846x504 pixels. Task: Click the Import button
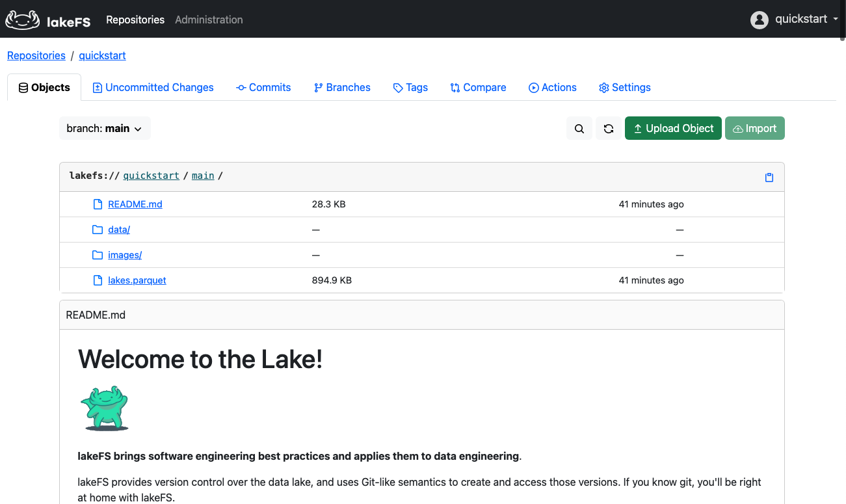click(x=754, y=128)
